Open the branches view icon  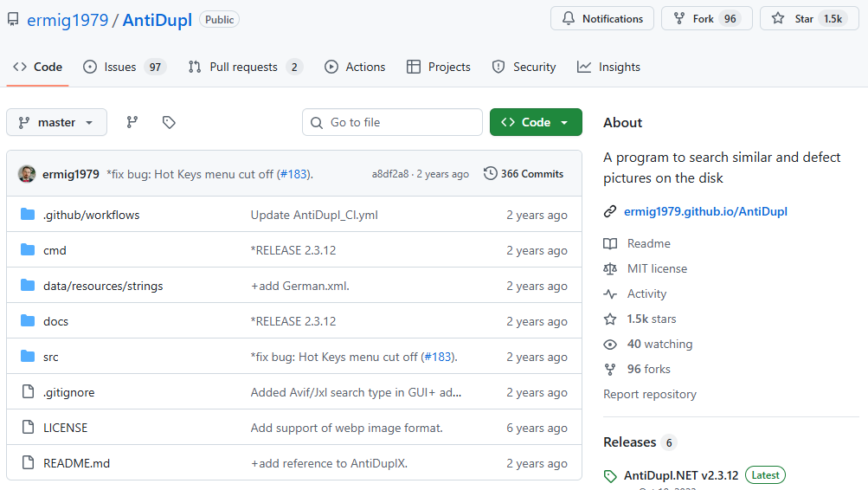[x=132, y=122]
